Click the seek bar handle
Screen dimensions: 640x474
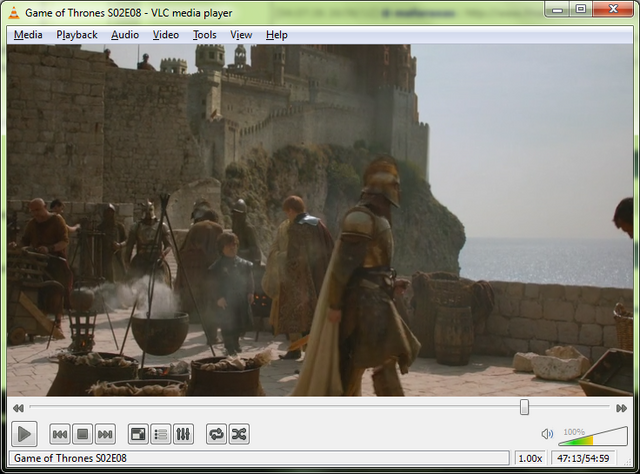(524, 407)
